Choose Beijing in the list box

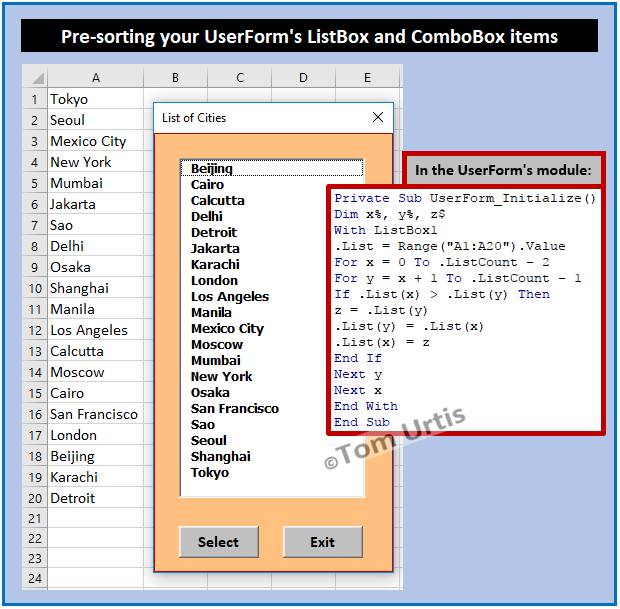(x=272, y=168)
